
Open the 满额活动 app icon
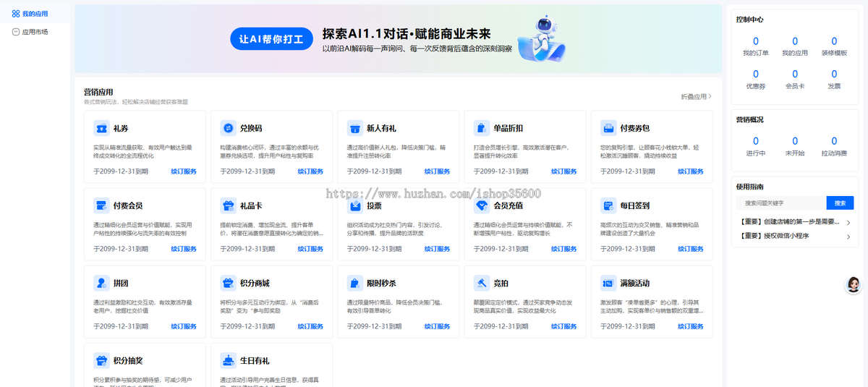coord(608,283)
